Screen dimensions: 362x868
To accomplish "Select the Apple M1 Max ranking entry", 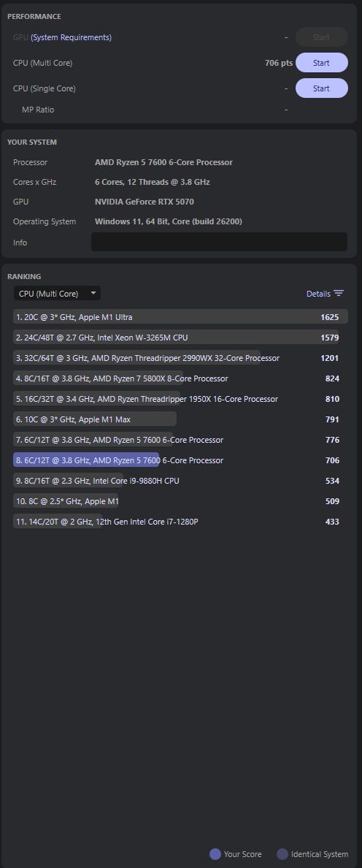I will 181,419.
